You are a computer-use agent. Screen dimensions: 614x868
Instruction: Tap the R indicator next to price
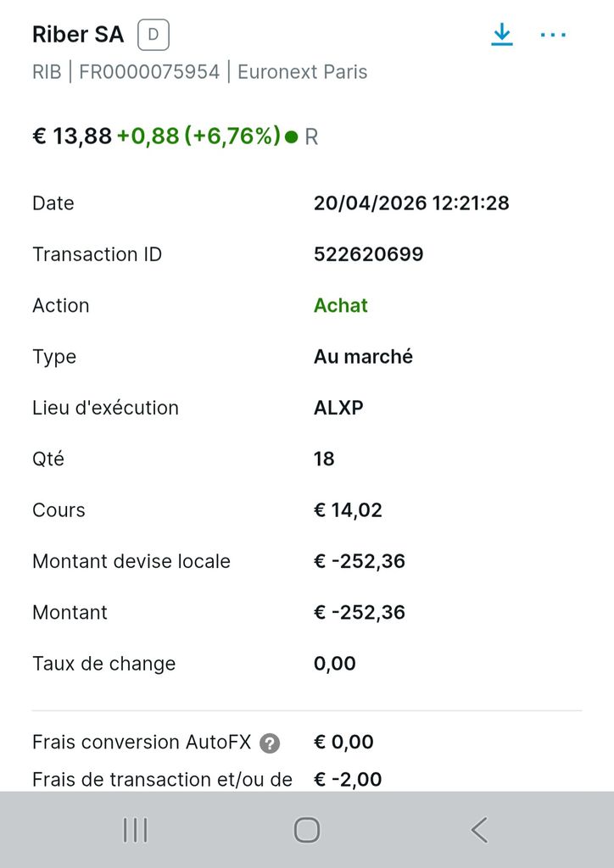[x=311, y=136]
